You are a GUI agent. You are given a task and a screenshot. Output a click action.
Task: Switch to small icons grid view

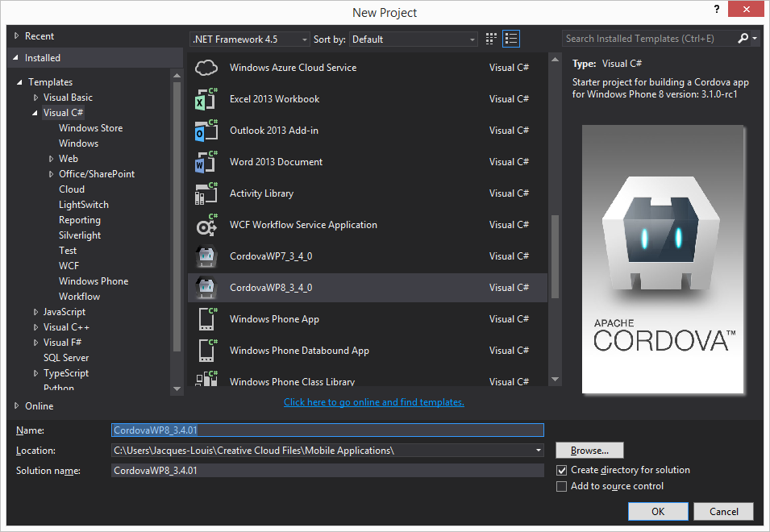click(x=491, y=39)
